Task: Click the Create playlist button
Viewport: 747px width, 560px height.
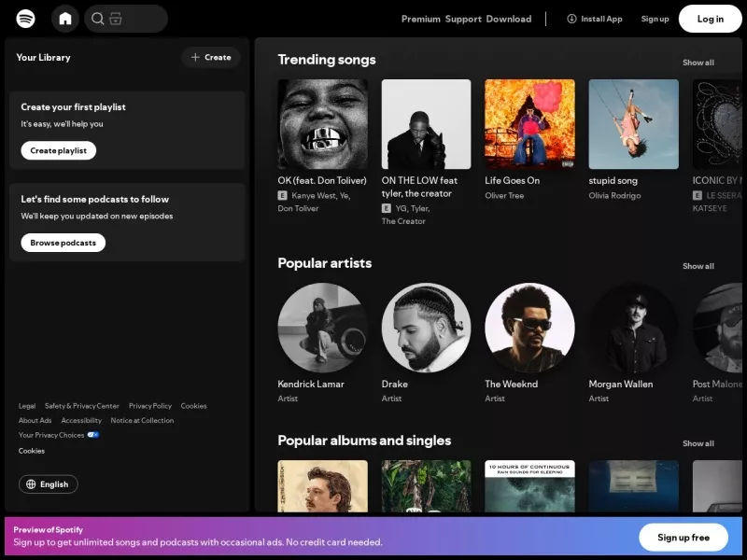Action: coord(59,150)
